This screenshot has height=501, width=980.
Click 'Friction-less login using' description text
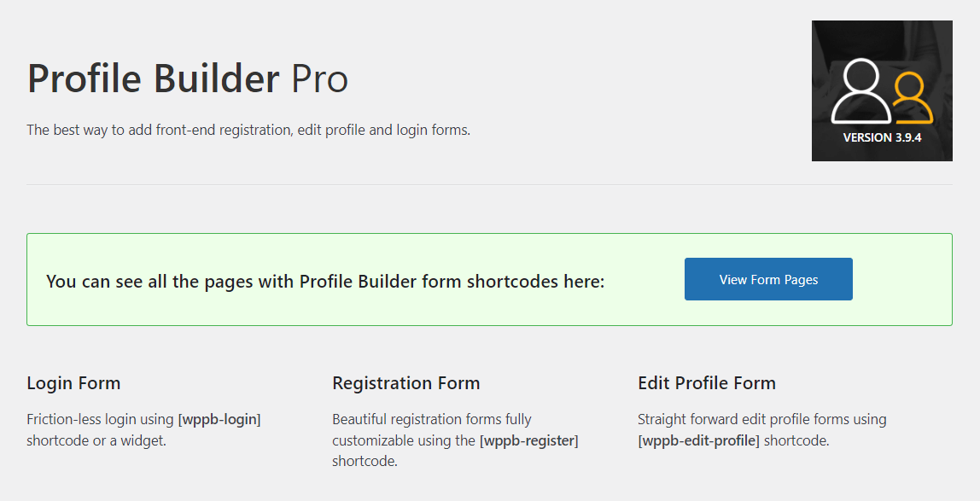point(100,419)
